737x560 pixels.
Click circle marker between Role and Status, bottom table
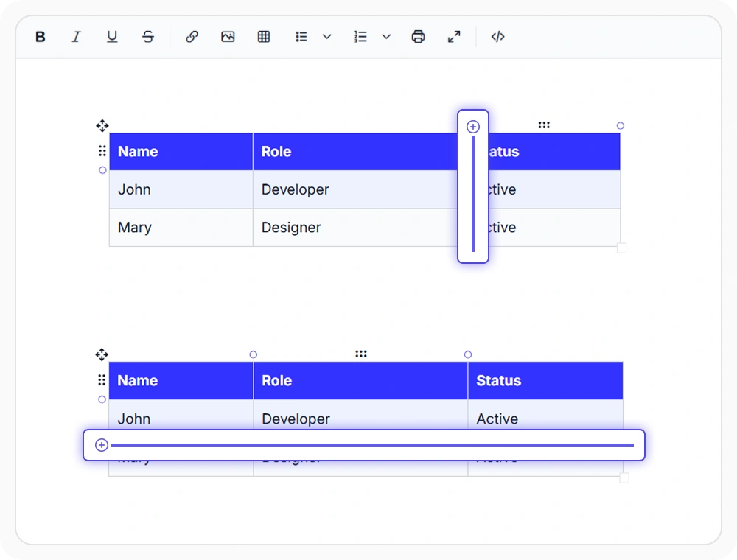pyautogui.click(x=468, y=354)
